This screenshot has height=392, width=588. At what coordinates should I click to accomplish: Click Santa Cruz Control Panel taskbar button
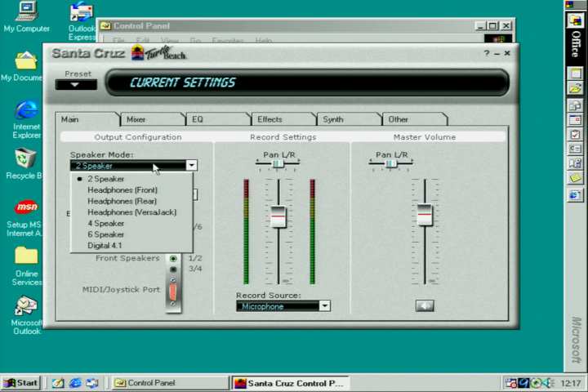click(x=290, y=383)
